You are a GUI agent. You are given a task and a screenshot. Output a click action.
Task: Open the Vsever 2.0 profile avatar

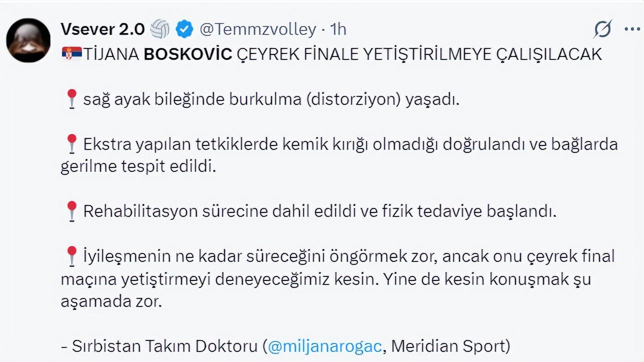coord(28,40)
